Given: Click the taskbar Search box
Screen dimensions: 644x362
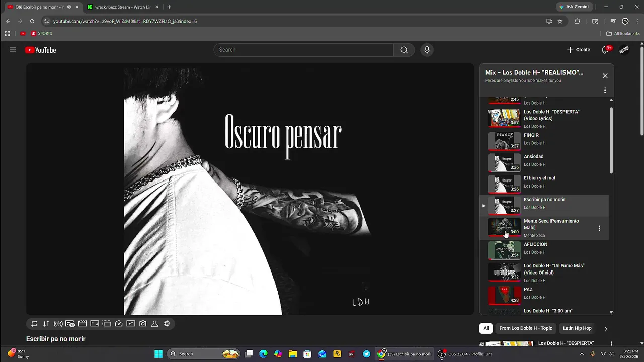Looking at the screenshot, I should [203, 354].
